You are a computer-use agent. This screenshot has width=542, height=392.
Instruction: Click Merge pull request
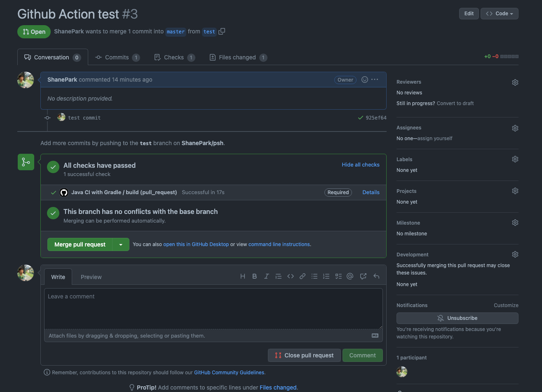(x=80, y=244)
